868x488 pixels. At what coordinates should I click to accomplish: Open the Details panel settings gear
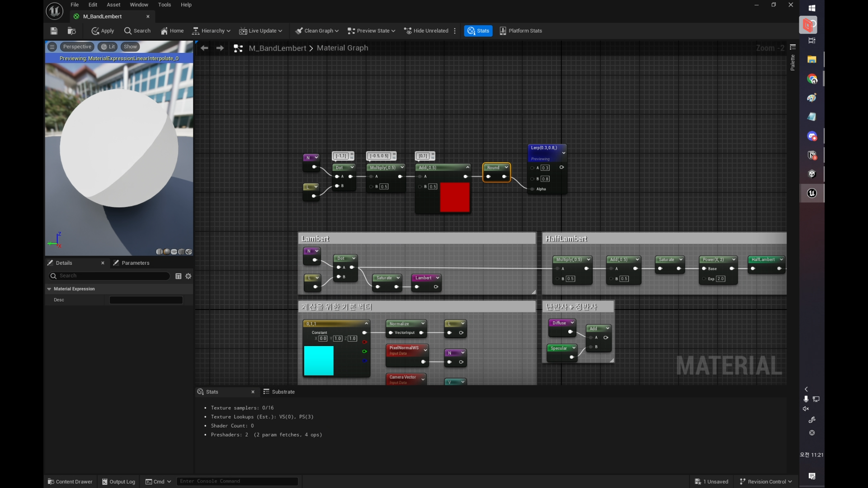[189, 276]
